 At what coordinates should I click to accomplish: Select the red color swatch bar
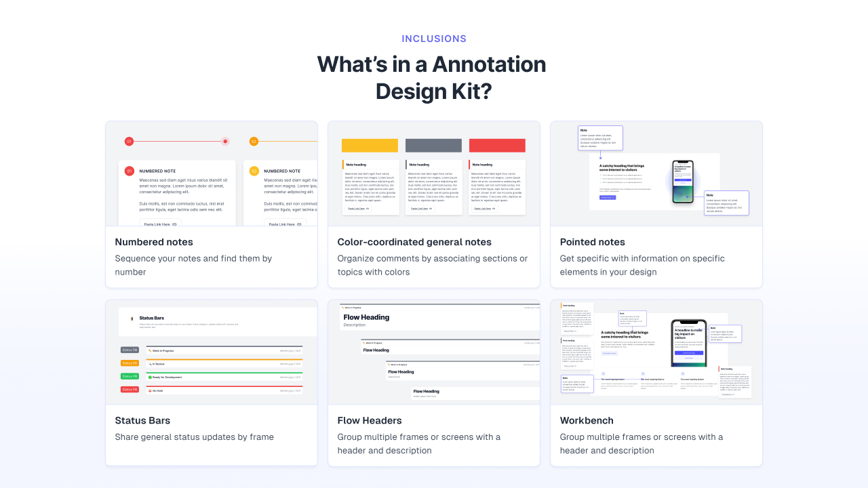click(x=497, y=145)
